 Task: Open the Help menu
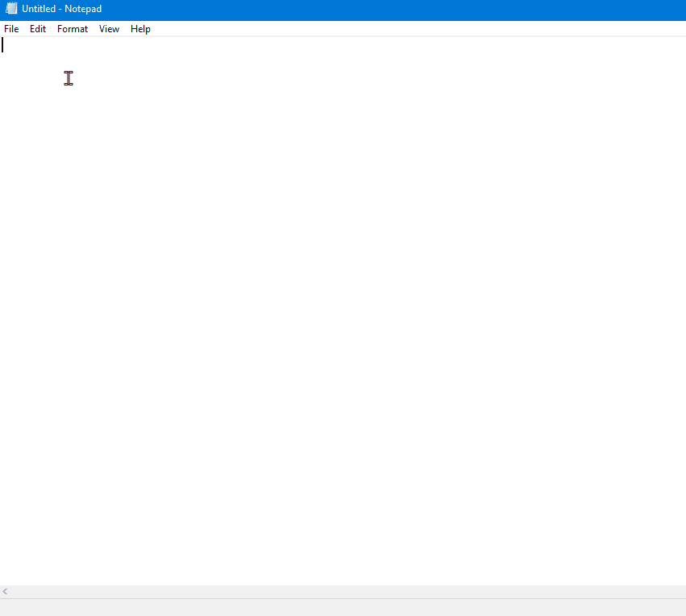[x=140, y=29]
